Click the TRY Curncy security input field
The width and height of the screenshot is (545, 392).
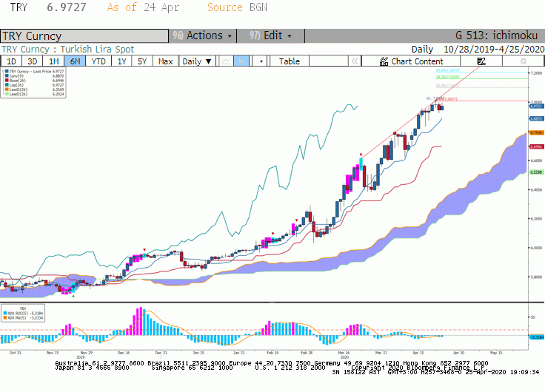(84, 36)
